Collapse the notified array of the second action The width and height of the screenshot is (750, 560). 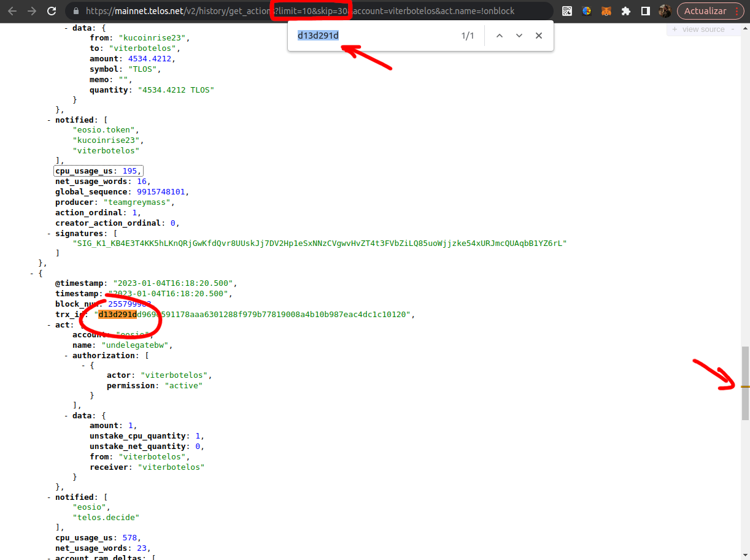(x=48, y=497)
